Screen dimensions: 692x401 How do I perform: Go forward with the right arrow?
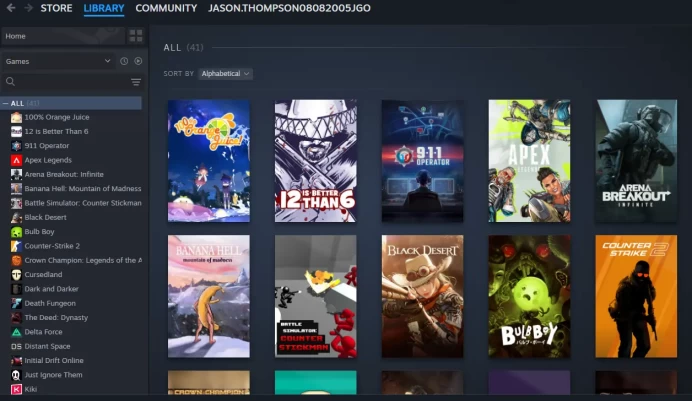point(28,8)
